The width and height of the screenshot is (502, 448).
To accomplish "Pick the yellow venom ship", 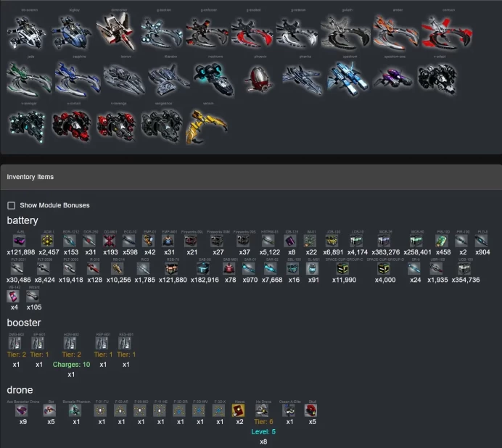I will pyautogui.click(x=207, y=126).
